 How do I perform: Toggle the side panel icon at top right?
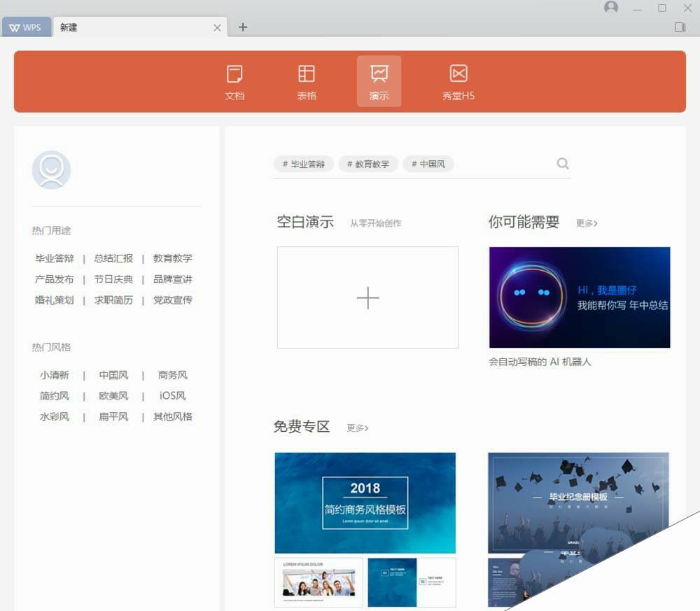point(680,27)
